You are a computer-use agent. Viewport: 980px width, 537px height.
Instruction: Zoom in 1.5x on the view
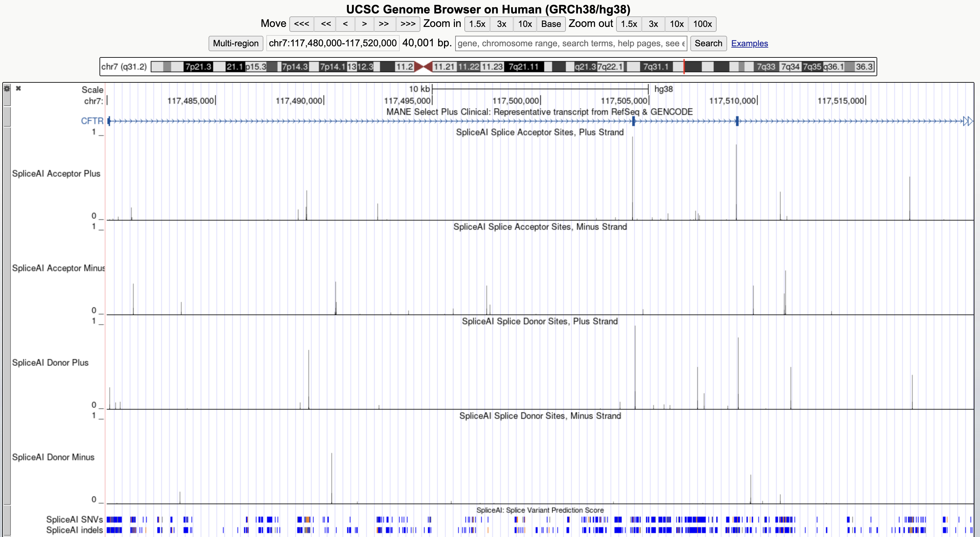(477, 24)
